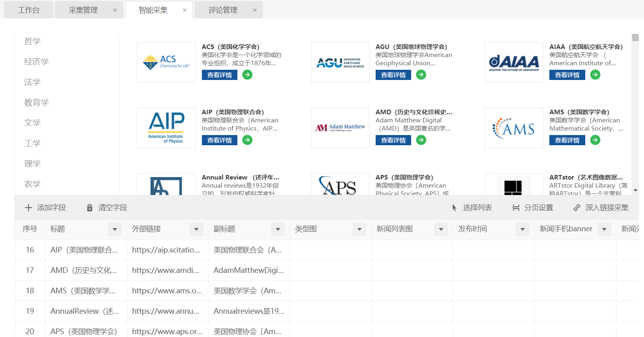Open the 外部链接 column dropdown
Image resolution: width=644 pixels, height=337 pixels.
[196, 229]
